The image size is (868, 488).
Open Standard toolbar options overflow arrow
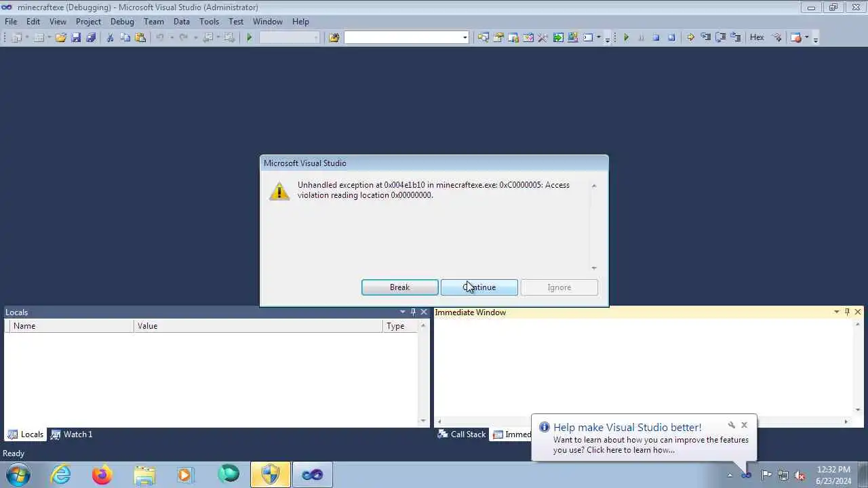[x=607, y=39]
